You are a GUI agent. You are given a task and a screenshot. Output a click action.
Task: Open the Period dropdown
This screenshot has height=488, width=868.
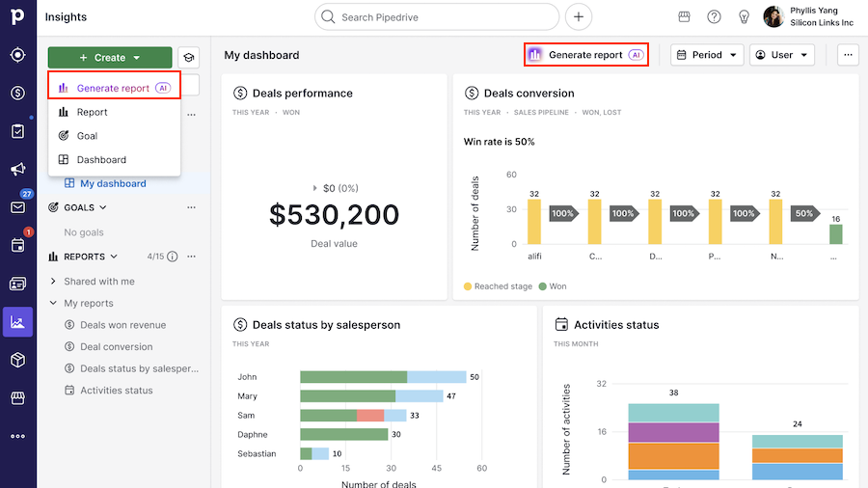click(707, 55)
